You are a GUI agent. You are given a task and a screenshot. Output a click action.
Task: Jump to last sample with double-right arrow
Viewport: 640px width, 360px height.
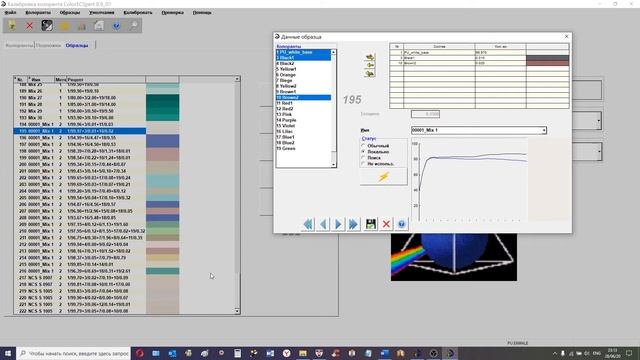point(353,224)
